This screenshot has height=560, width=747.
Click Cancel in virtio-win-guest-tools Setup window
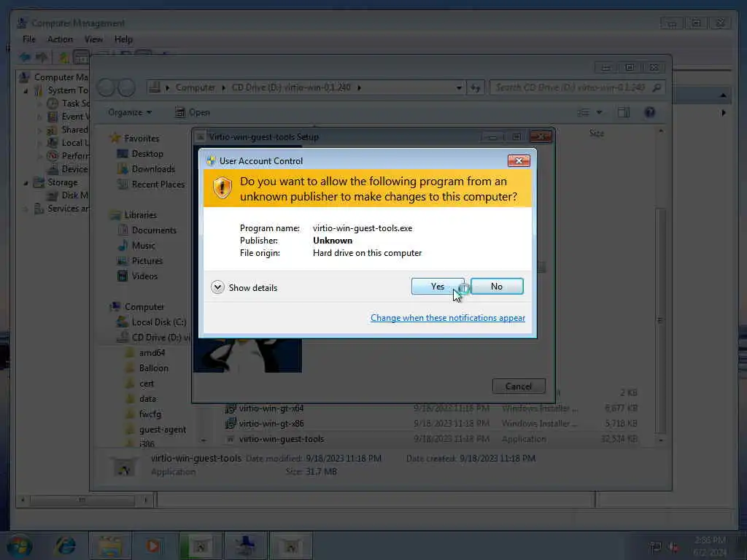tap(519, 386)
